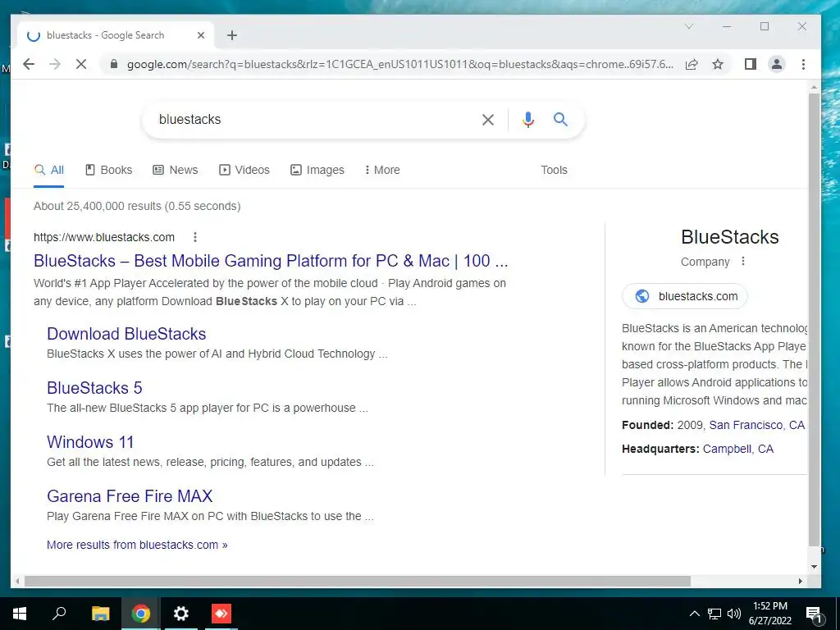Show hidden system tray icons
Screen dimensions: 840x630
[694, 614]
